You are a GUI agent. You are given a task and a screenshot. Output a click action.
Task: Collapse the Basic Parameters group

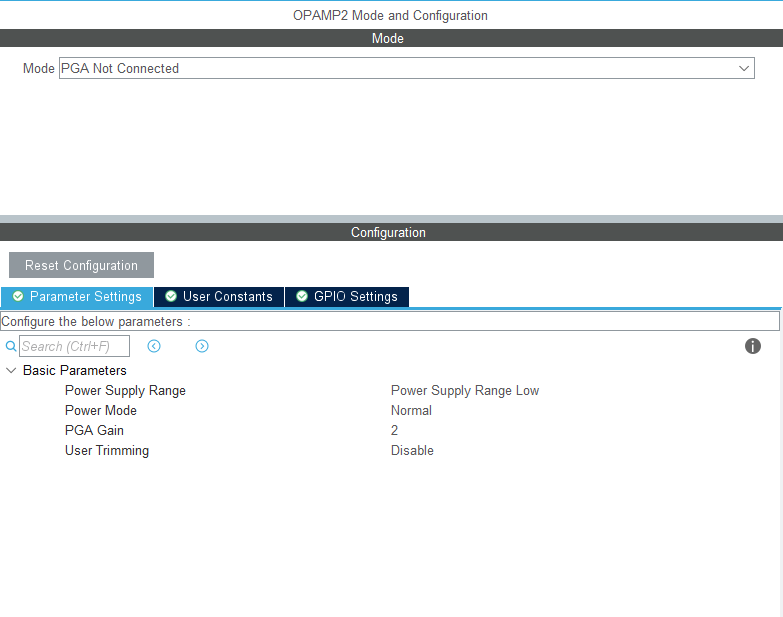click(11, 370)
